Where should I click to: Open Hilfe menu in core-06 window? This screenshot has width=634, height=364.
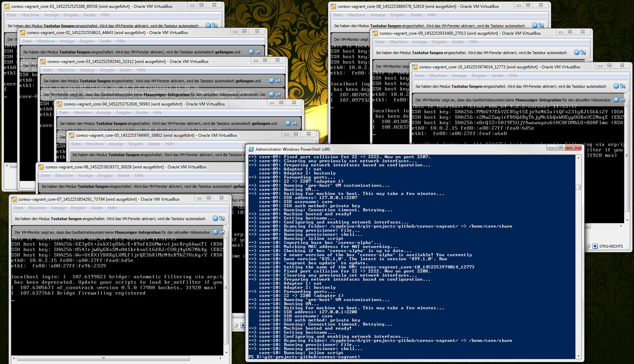[x=139, y=176]
